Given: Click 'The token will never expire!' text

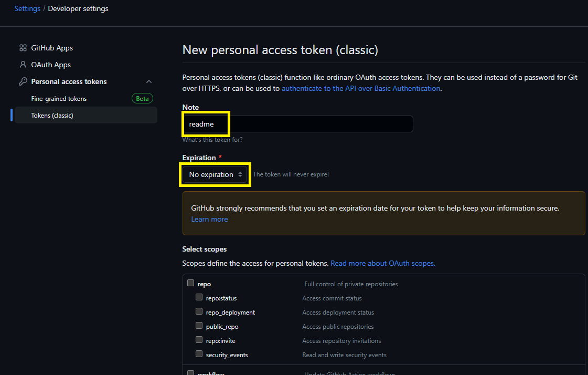Looking at the screenshot, I should click(x=291, y=174).
